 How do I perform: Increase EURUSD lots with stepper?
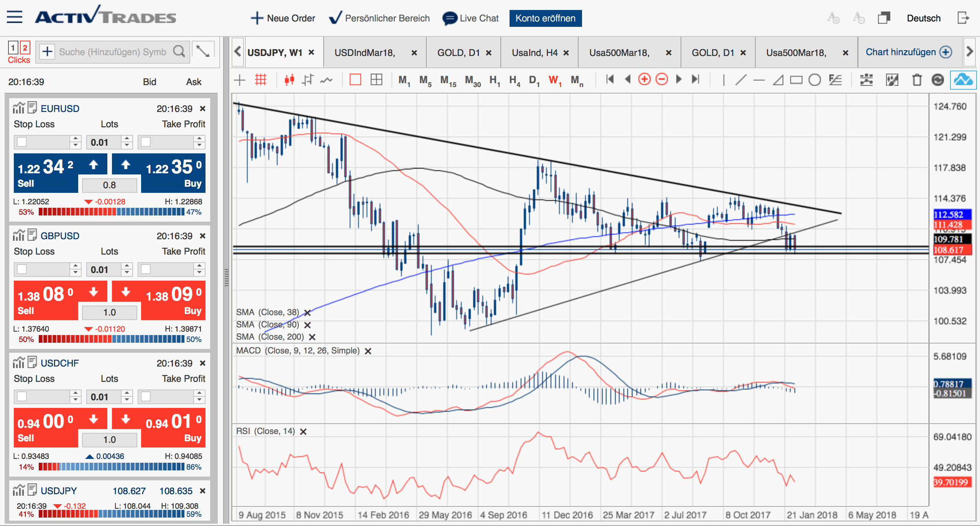[x=127, y=138]
